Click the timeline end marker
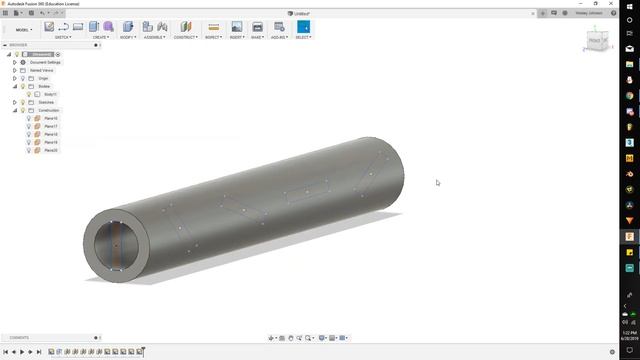This screenshot has height=360, width=640. (143, 351)
